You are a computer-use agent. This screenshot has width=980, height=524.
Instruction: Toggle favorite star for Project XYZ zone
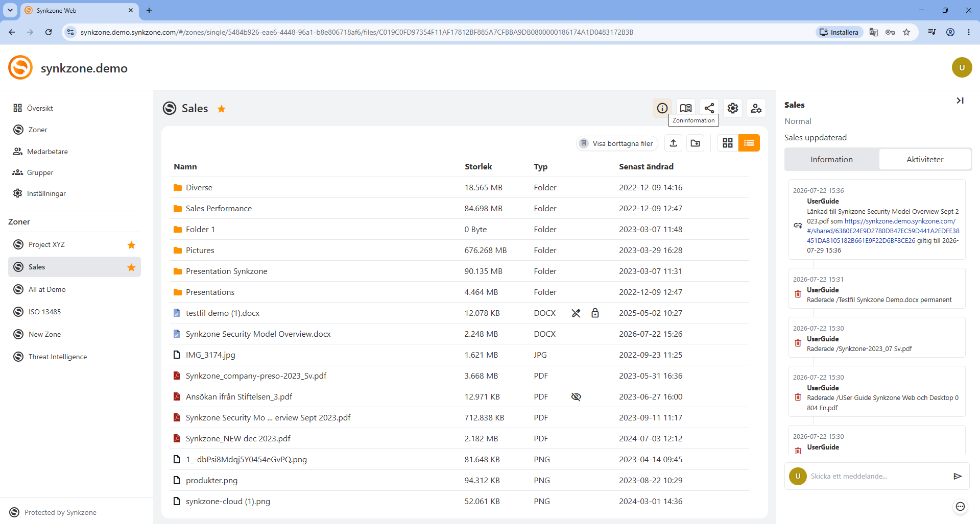click(x=131, y=245)
